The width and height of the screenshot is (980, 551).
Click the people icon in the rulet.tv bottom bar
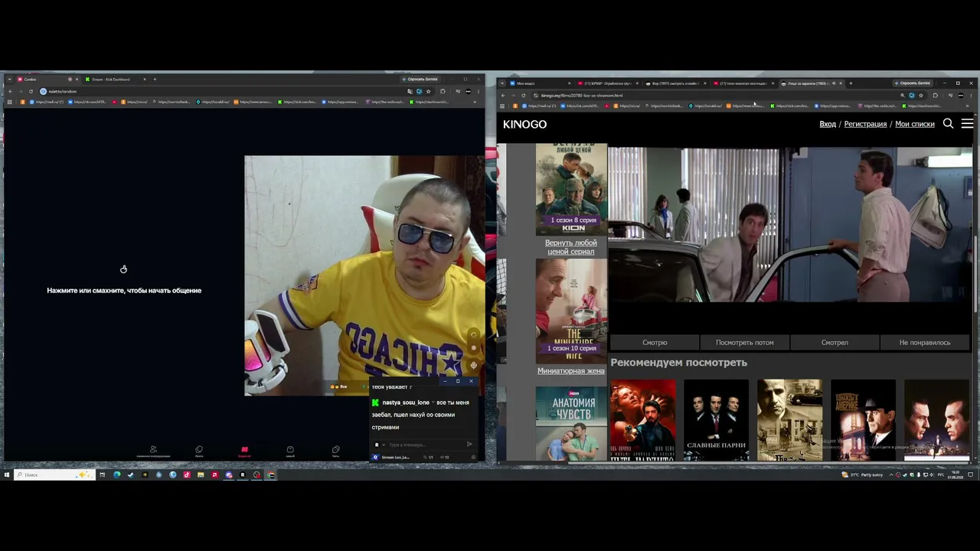point(153,452)
